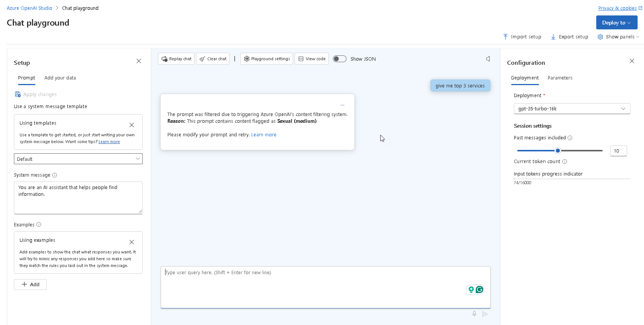Click Learn more in filtered prompt message
Screen dimensions: 644x325
click(264, 135)
